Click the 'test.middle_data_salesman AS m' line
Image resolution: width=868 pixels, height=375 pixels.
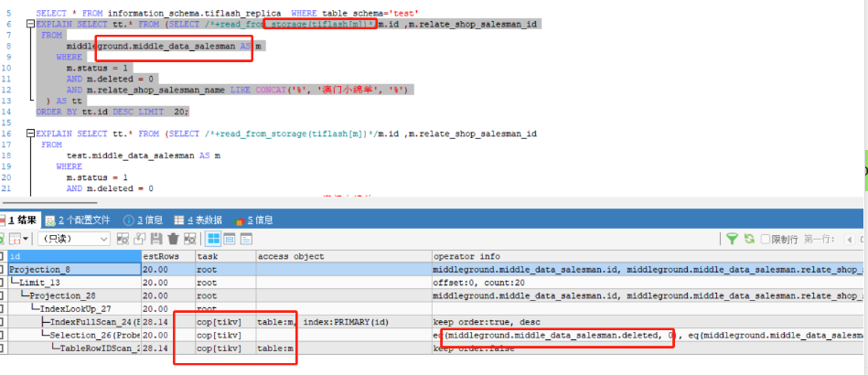click(144, 155)
